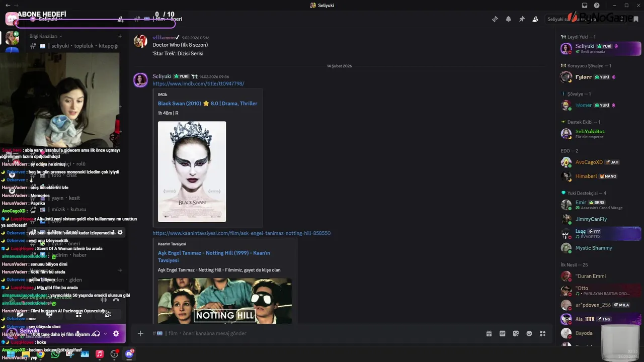Screen dimensions: 644x362
Task: Open Seliyuki in the member list
Action: [601, 49]
